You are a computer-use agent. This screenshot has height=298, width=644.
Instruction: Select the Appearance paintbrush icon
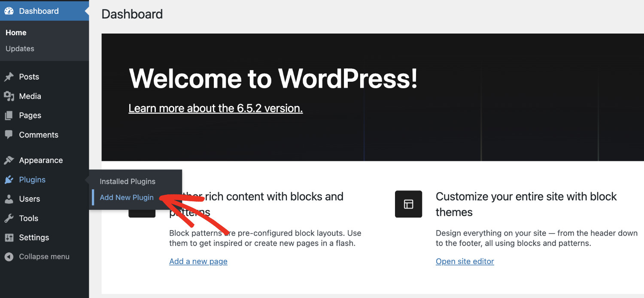point(9,160)
